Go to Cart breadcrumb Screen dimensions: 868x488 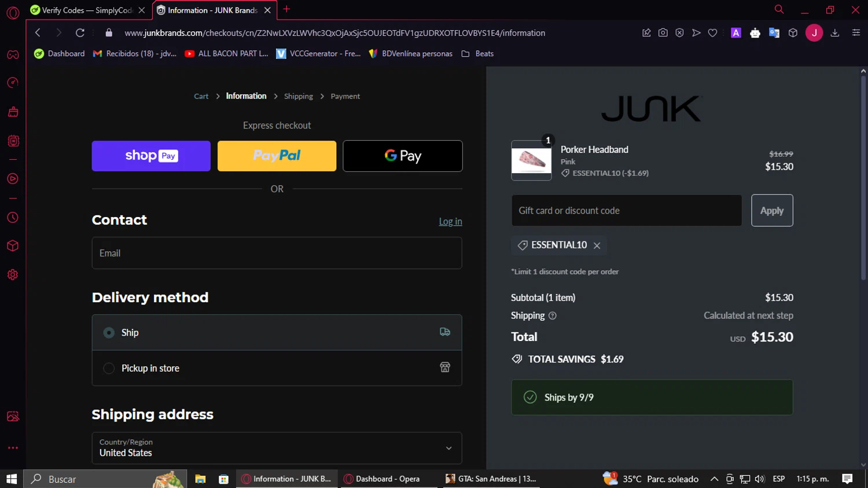[201, 97]
